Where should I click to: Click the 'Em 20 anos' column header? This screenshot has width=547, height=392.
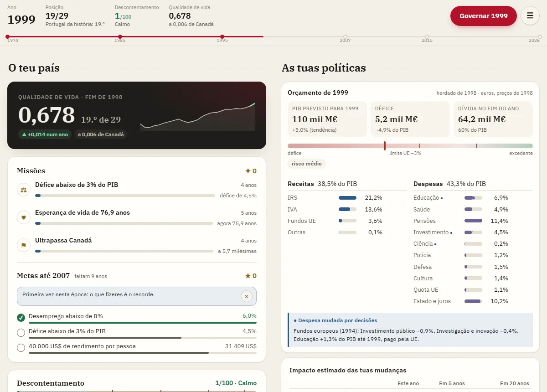click(515, 383)
